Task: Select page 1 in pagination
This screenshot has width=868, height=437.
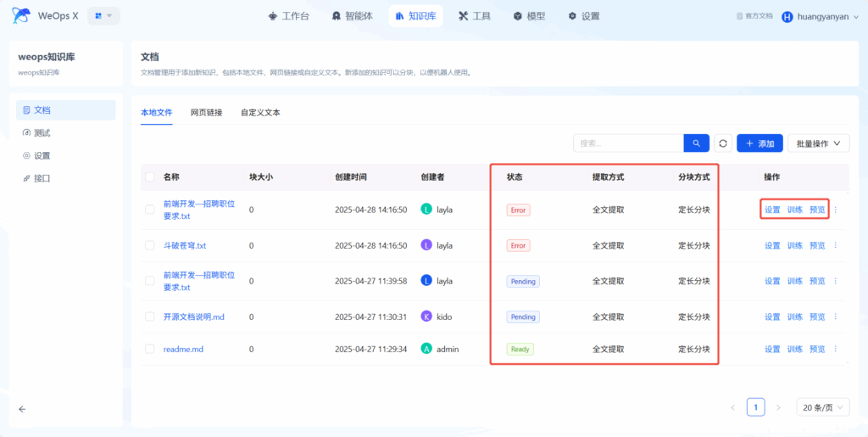Action: 755,407
